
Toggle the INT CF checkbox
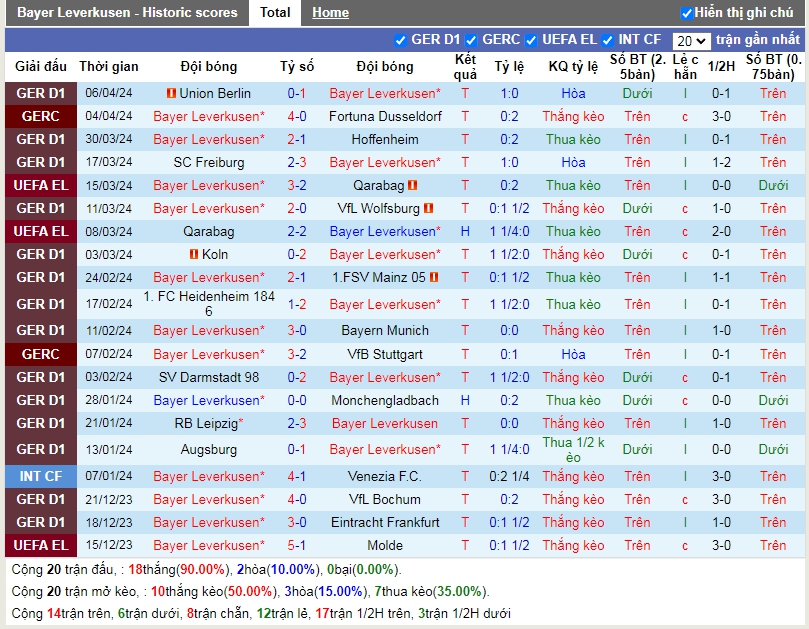[x=606, y=40]
